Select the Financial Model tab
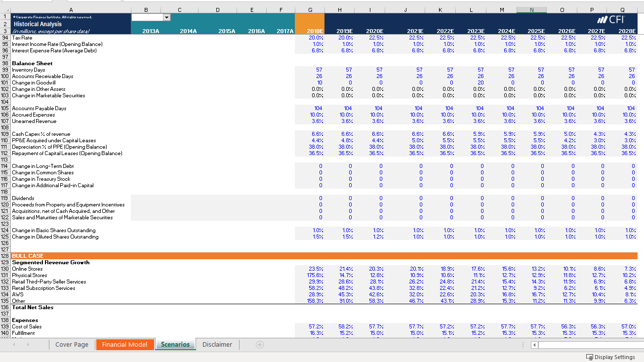 click(125, 344)
